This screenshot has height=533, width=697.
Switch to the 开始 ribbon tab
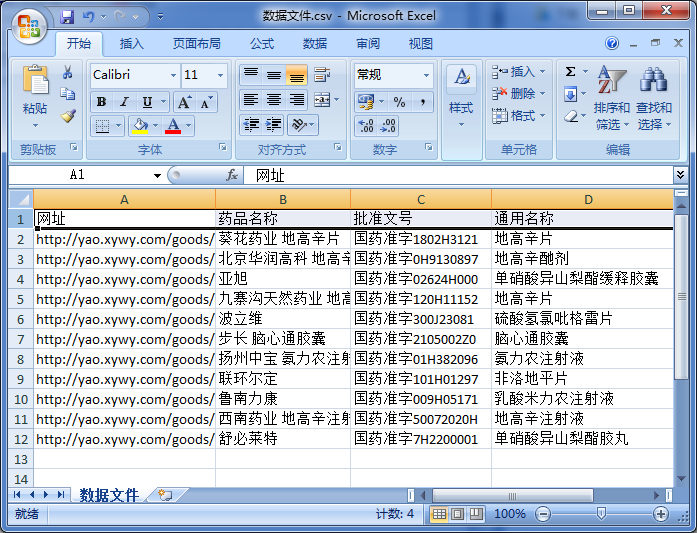(x=79, y=44)
